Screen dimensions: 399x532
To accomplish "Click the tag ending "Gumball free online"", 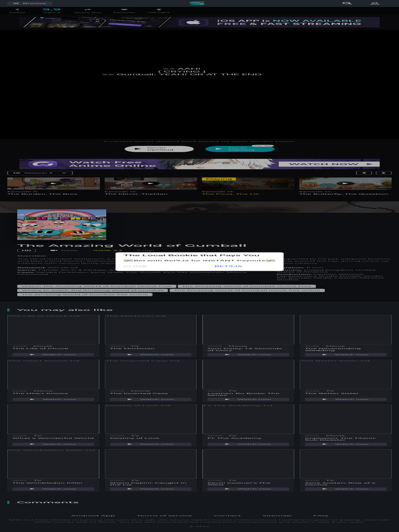I will pos(85,295).
